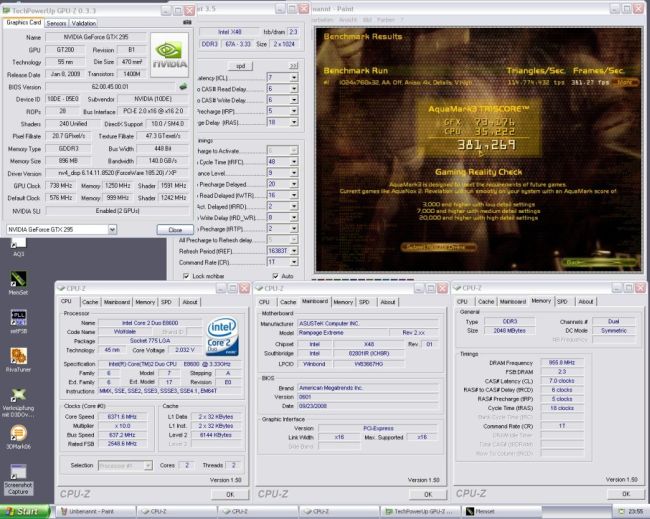Viewport: 650px width, 519px height.
Task: Click the Back button in AquaMark results
Action: tap(599, 262)
